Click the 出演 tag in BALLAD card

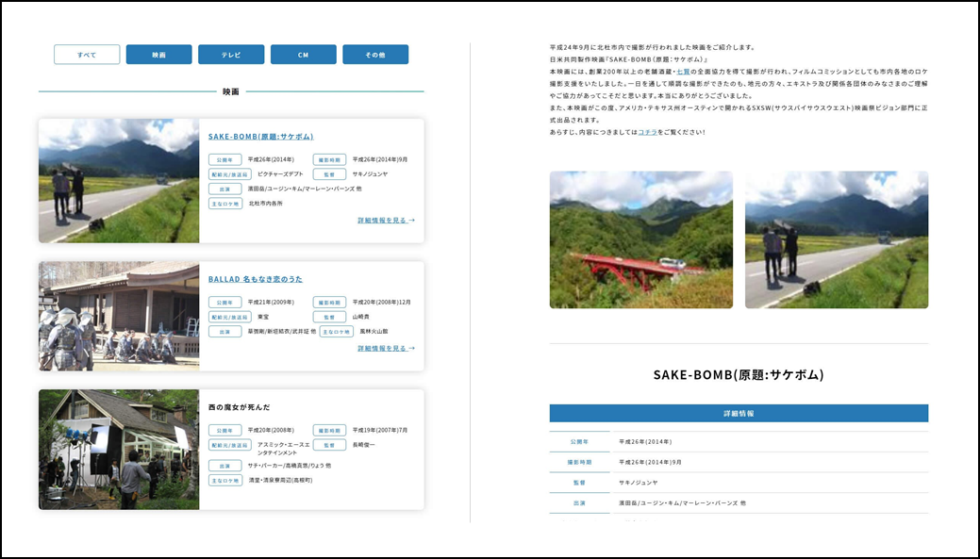(x=225, y=332)
